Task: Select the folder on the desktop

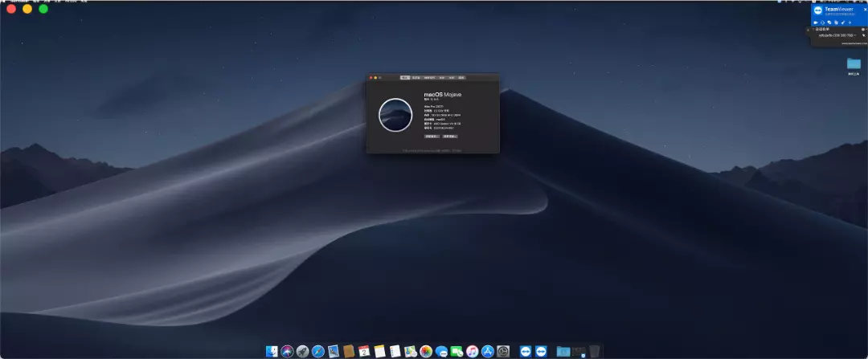Action: (854, 63)
